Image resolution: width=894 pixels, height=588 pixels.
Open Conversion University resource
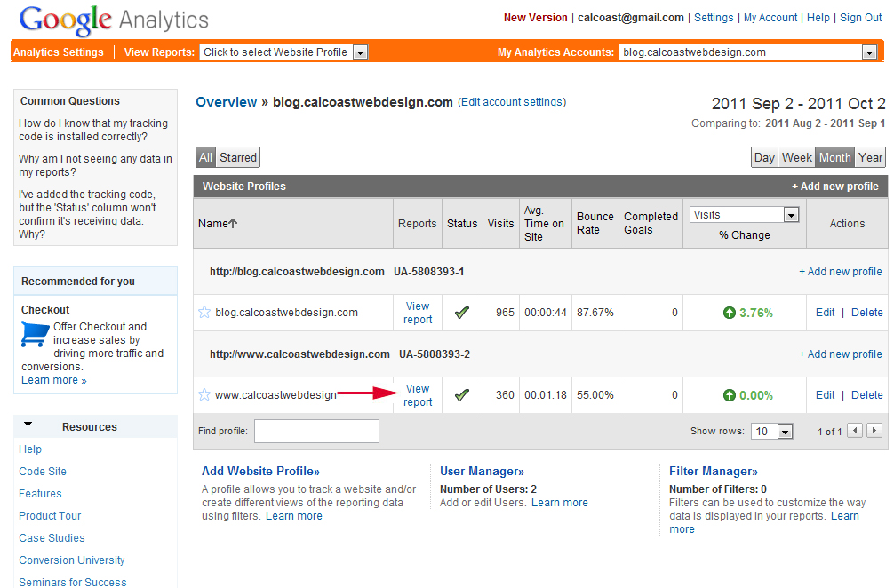72,560
